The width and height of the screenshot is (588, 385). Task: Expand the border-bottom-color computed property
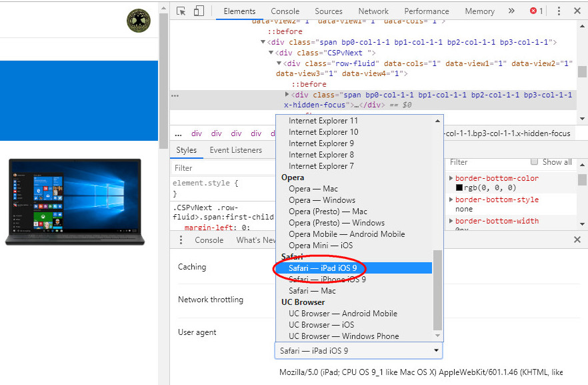click(451, 178)
